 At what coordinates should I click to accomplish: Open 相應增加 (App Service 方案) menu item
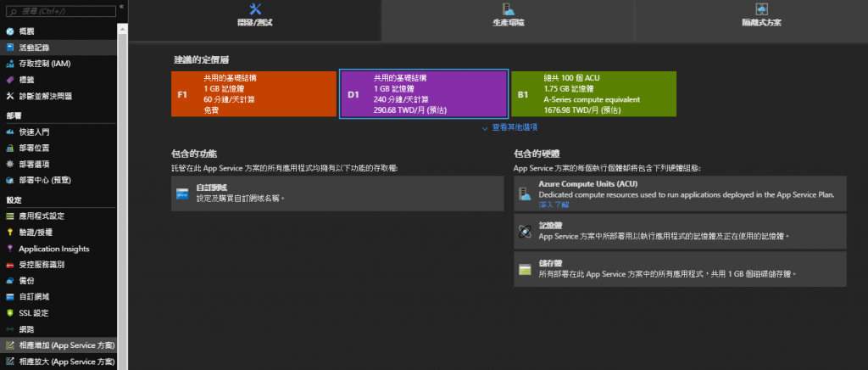point(58,345)
